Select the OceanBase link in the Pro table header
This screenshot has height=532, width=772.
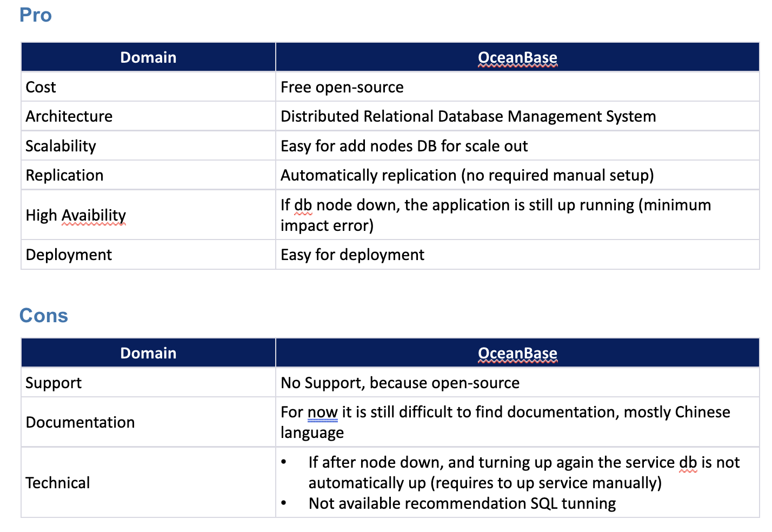517,57
